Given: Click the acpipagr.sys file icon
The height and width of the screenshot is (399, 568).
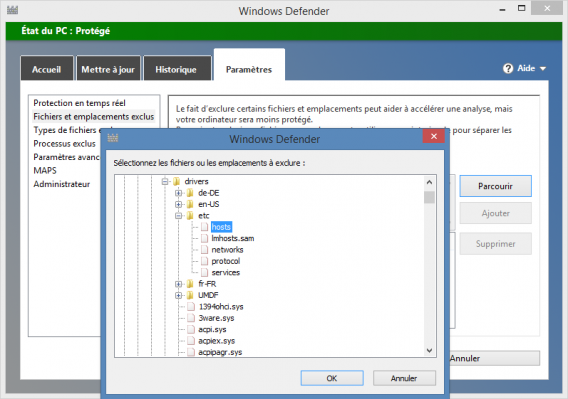Looking at the screenshot, I should pyautogui.click(x=191, y=352).
